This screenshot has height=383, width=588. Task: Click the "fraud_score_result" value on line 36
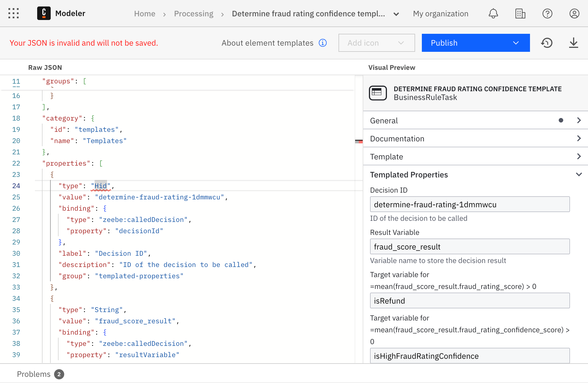coord(135,321)
